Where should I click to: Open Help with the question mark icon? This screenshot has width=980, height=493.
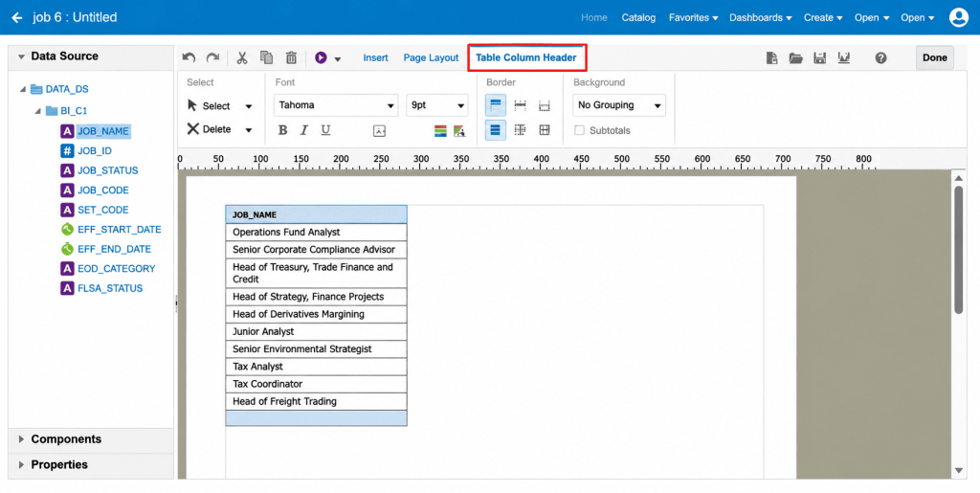point(881,58)
